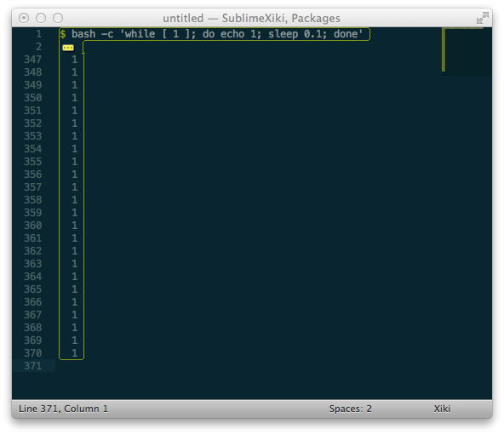Click line number 2 in the gutter

[x=38, y=47]
